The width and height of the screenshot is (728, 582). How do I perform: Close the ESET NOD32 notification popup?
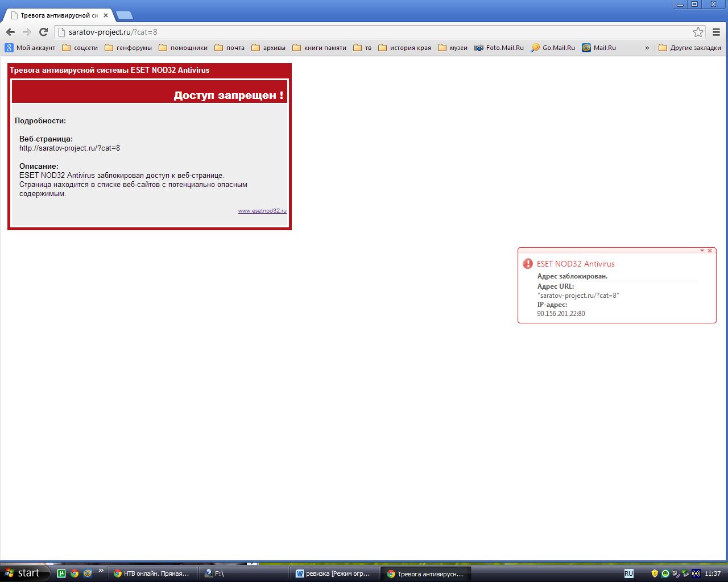[x=710, y=251]
